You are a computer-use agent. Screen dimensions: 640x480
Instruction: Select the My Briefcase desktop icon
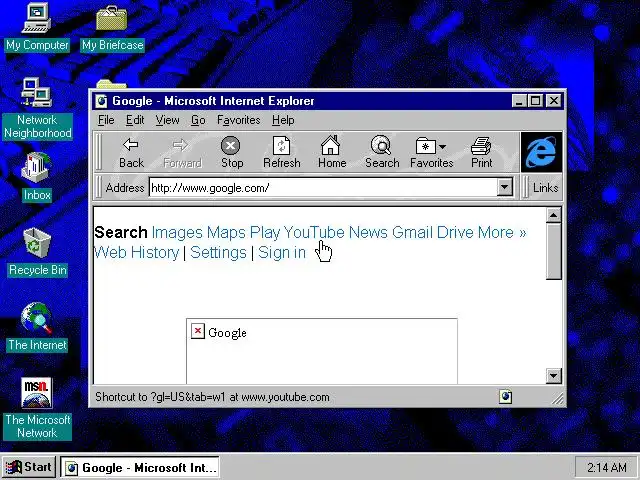click(x=112, y=28)
